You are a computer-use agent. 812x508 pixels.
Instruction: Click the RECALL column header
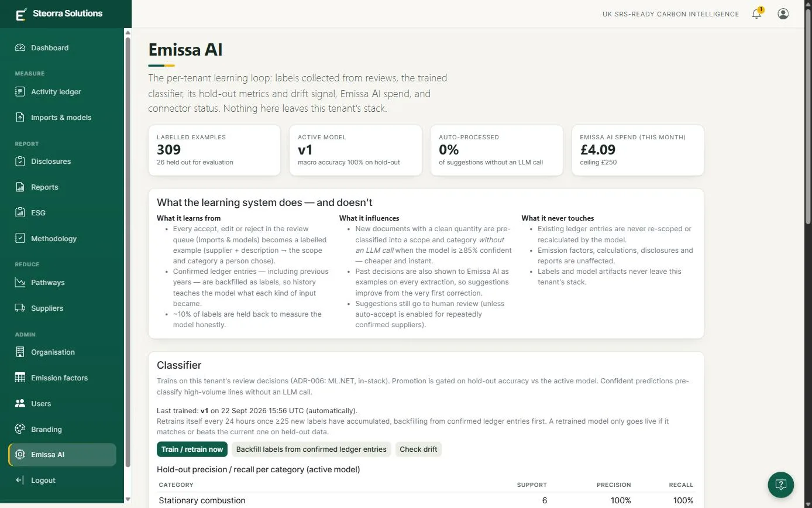pyautogui.click(x=681, y=485)
